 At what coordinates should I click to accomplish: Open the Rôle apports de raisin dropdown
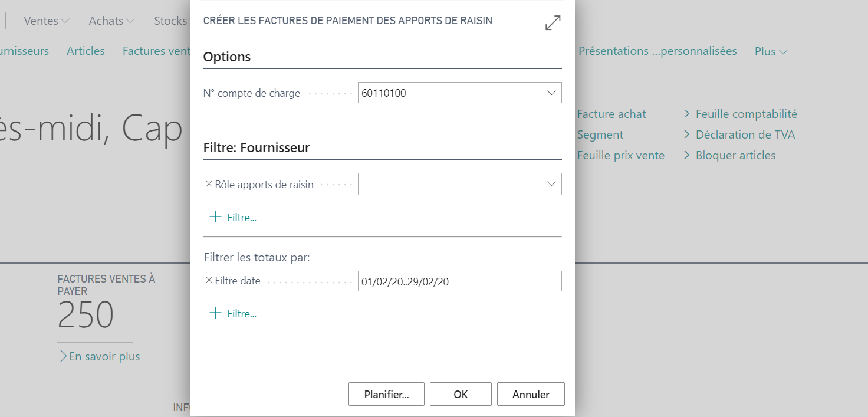[x=551, y=184]
